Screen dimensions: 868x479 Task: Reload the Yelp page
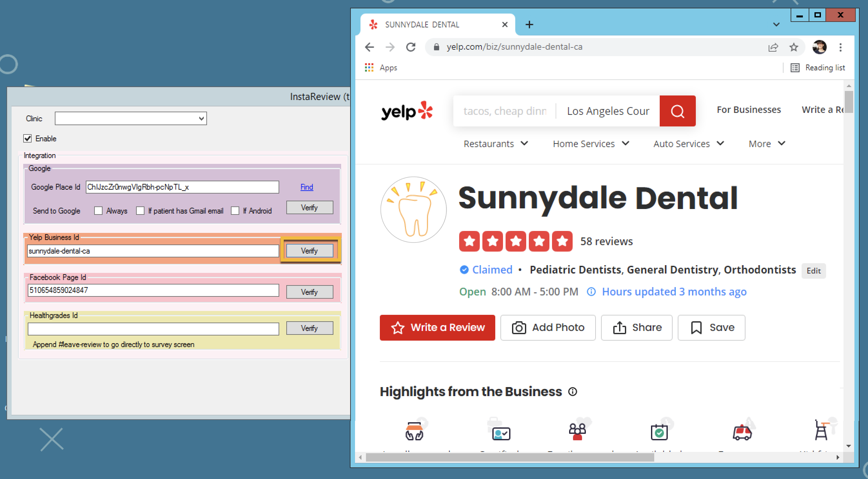pos(410,47)
